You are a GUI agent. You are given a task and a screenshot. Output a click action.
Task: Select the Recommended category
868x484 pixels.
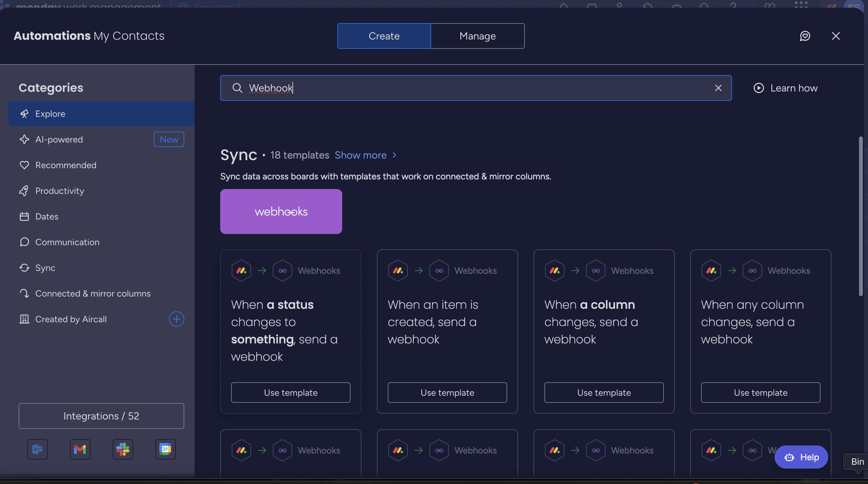(66, 165)
